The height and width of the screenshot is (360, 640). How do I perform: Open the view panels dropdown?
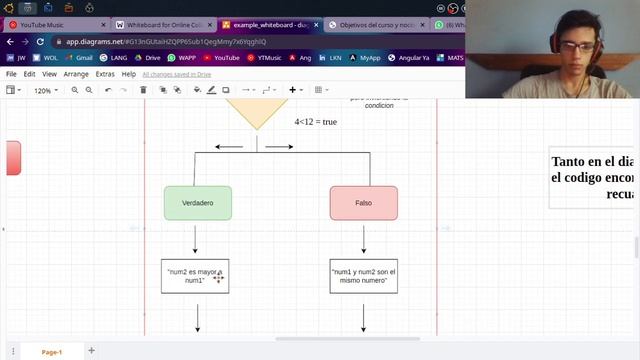tap(13, 90)
